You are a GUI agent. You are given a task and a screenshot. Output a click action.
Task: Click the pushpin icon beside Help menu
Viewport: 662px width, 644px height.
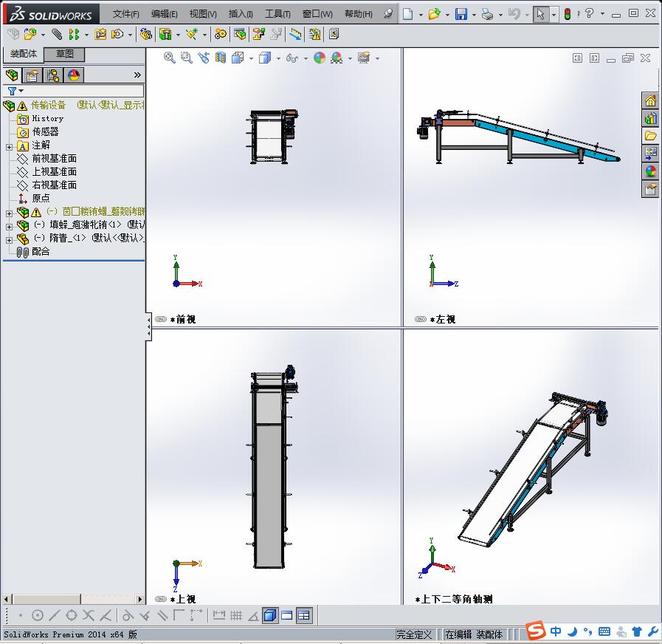click(x=388, y=13)
